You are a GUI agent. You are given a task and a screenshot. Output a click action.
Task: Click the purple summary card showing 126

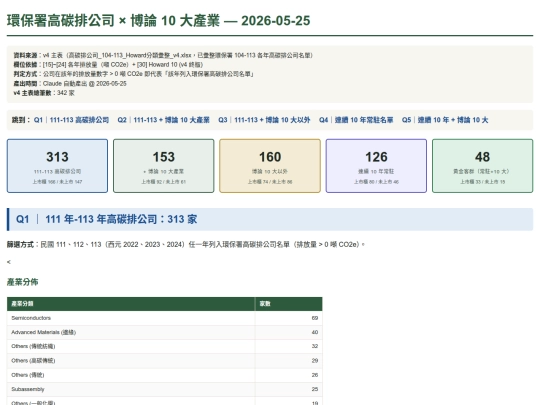[376, 166]
